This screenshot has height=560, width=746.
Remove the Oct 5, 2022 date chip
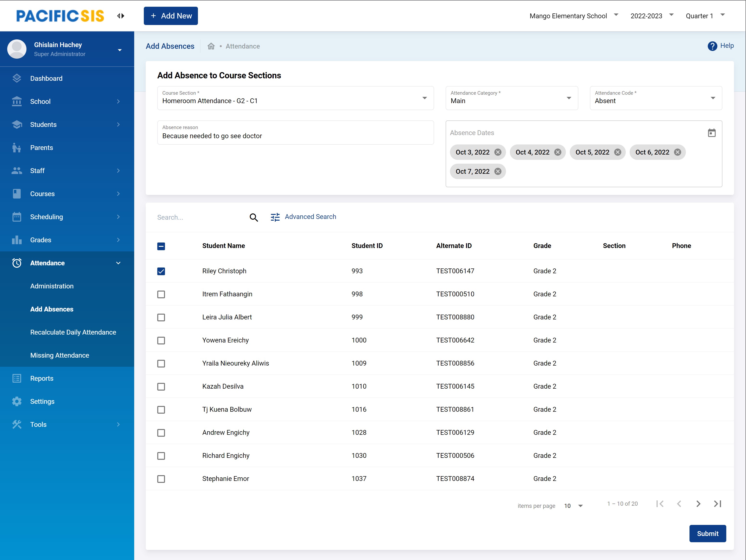pyautogui.click(x=618, y=152)
